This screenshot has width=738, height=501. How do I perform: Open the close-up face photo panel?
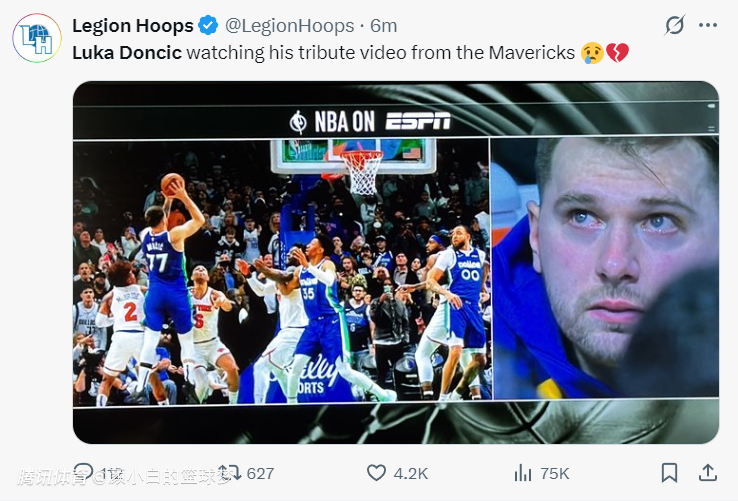coord(604,270)
